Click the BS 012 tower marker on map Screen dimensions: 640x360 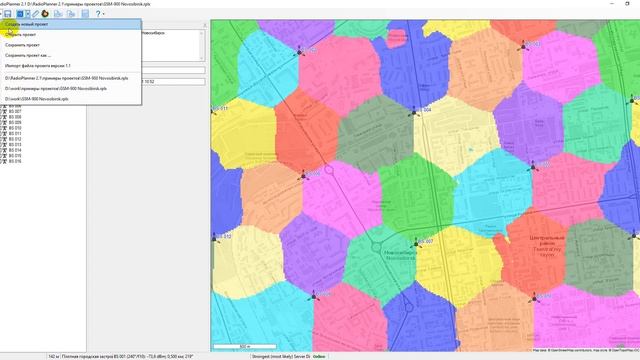[x=214, y=238]
